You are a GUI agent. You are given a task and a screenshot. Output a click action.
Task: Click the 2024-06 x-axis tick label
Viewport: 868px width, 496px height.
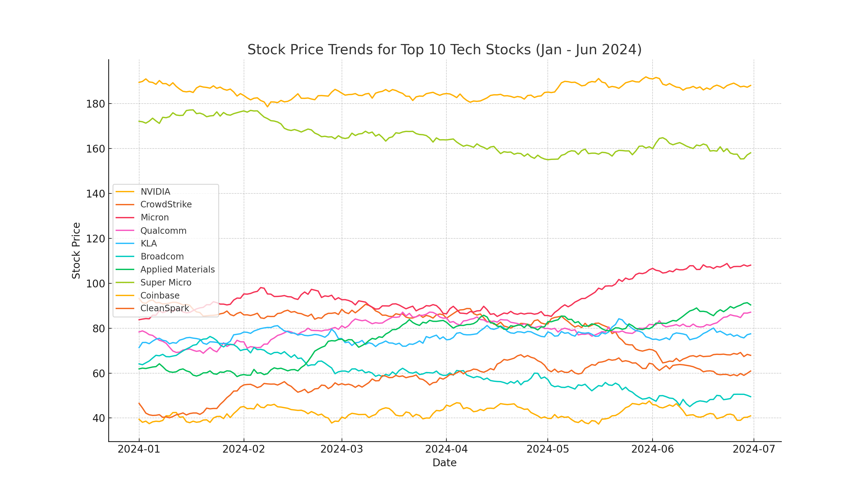pyautogui.click(x=652, y=449)
